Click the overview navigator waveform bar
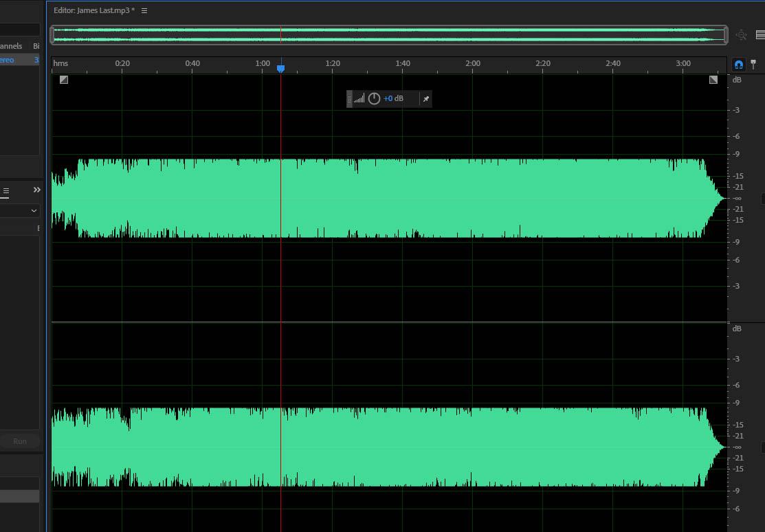 [x=389, y=35]
